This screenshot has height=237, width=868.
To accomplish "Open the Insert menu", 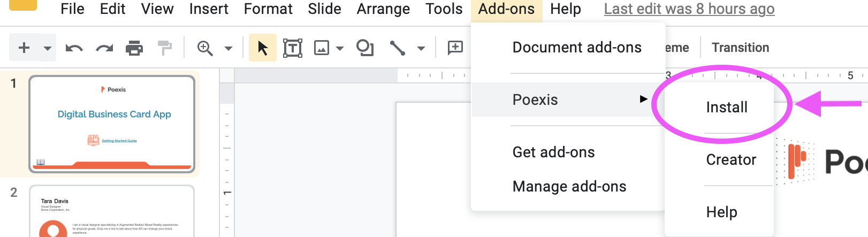I will pyautogui.click(x=209, y=9).
